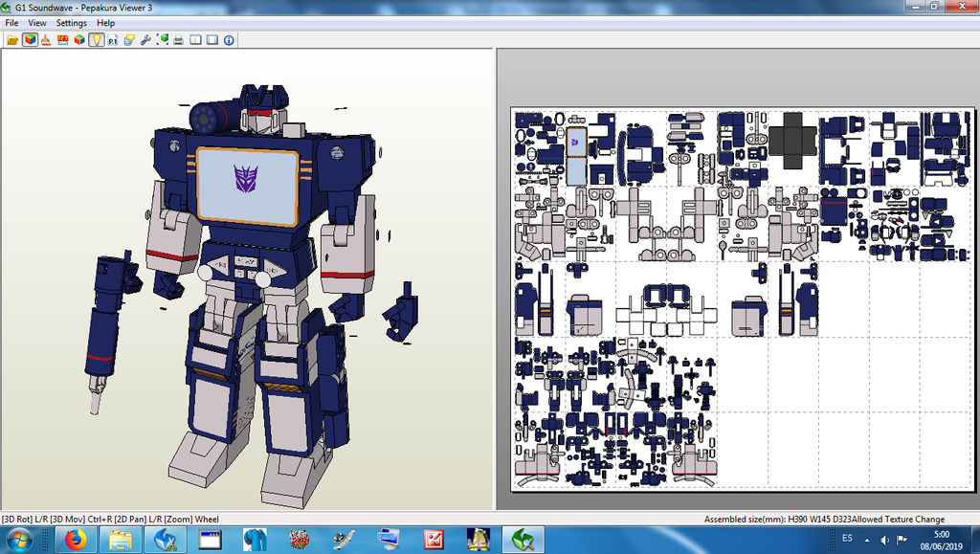This screenshot has width=980, height=554.
Task: Click the second colored cube toolbar icon
Action: (79, 40)
